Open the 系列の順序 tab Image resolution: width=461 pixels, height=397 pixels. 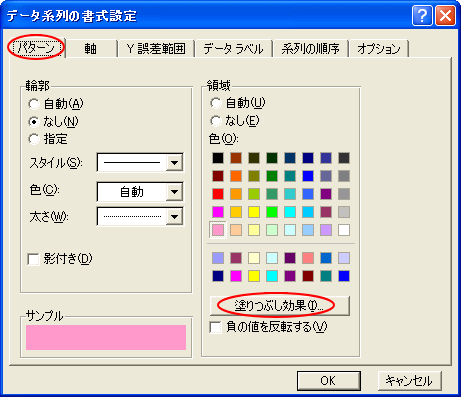tap(310, 49)
